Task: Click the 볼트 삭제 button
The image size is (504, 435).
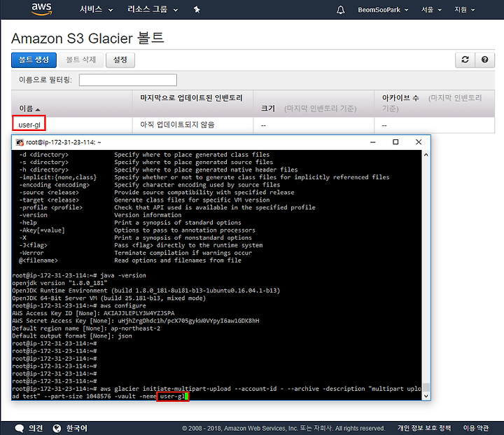Action: pyautogui.click(x=81, y=60)
